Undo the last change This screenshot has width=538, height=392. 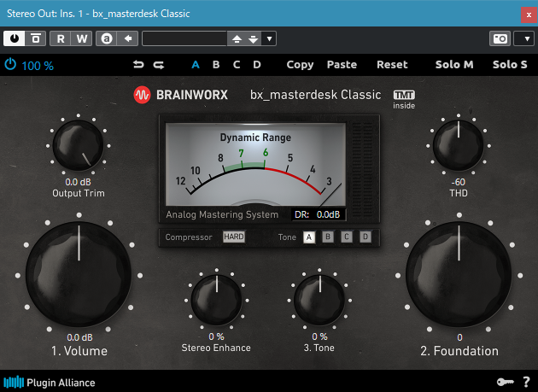138,65
